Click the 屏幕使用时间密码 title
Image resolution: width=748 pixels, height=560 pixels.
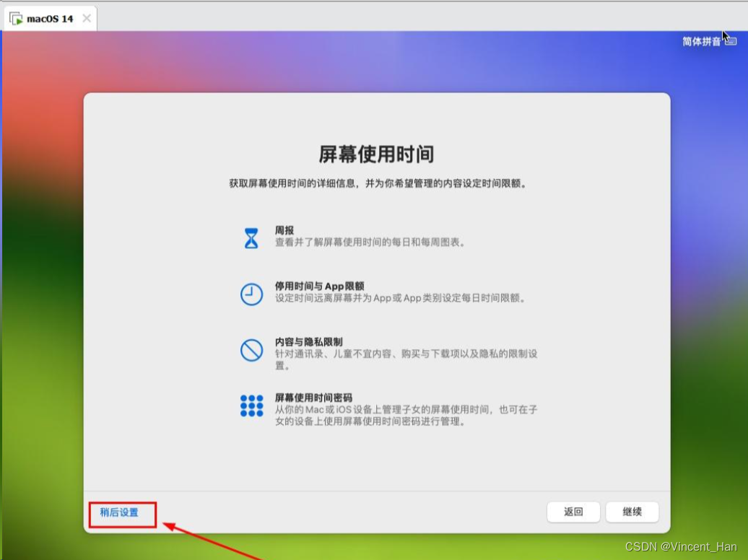pyautogui.click(x=313, y=398)
